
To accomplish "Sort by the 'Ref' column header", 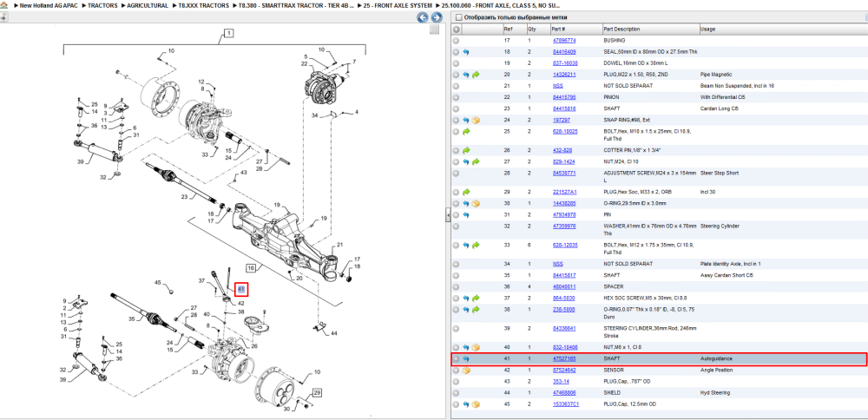I will (508, 30).
